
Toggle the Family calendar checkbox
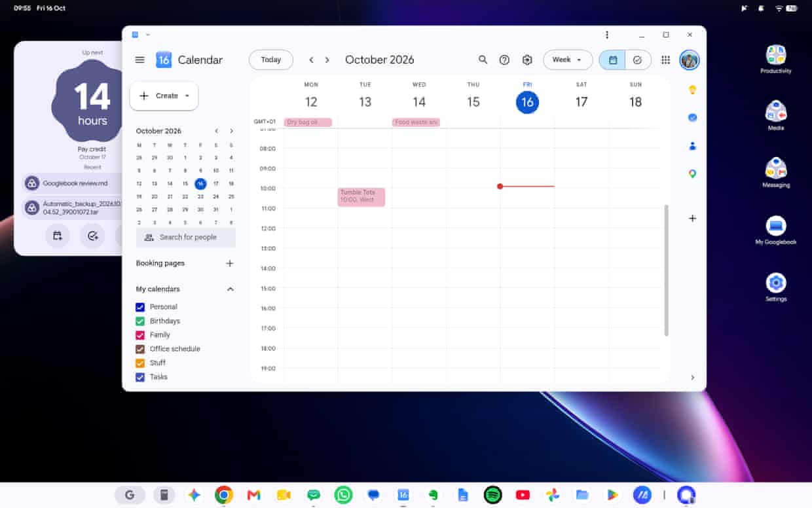coord(139,335)
